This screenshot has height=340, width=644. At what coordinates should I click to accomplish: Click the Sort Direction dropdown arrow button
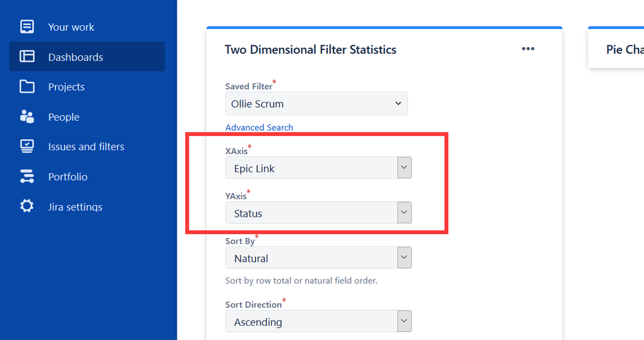404,321
